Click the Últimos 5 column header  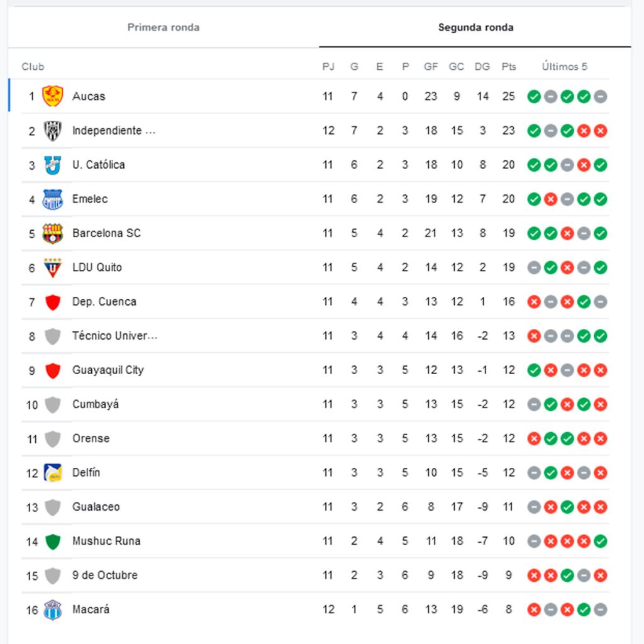pos(564,67)
